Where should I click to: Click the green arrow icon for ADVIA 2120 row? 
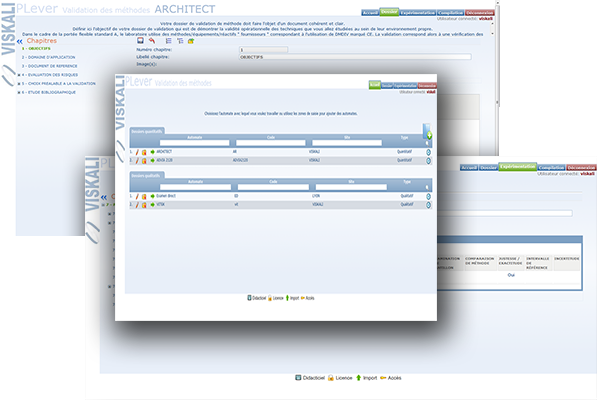click(153, 161)
